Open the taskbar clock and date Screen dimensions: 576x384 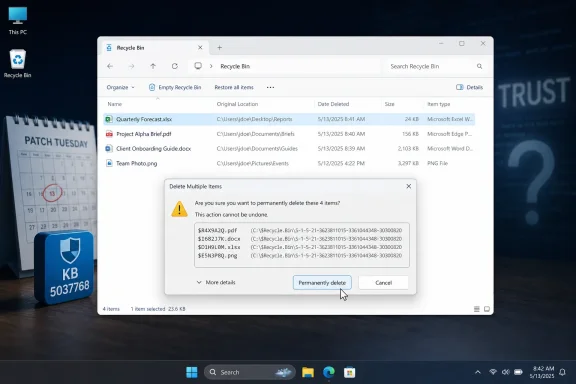click(x=542, y=372)
